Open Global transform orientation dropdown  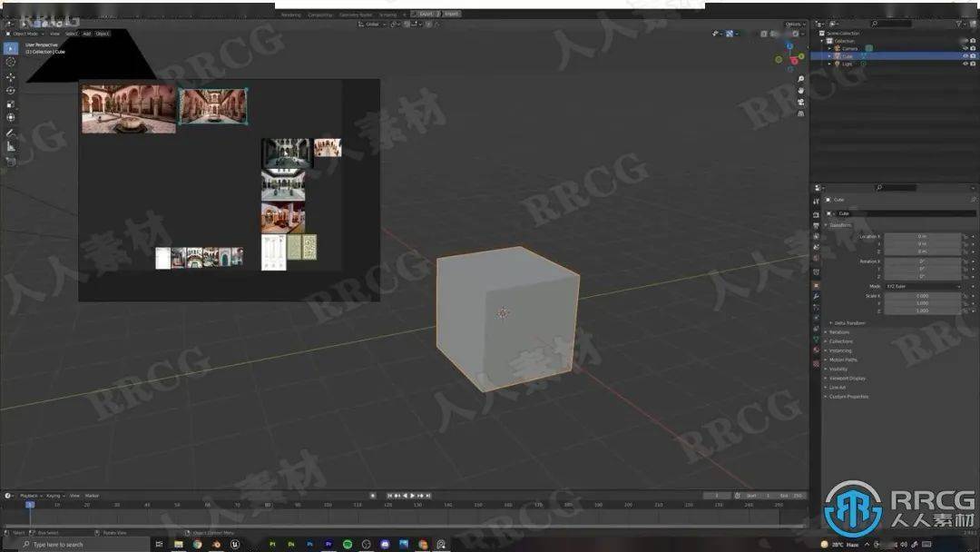click(373, 24)
